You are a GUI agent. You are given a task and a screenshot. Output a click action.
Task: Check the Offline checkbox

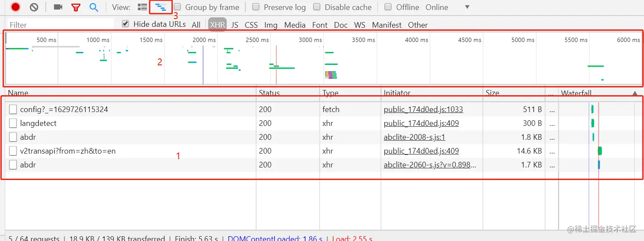click(388, 7)
